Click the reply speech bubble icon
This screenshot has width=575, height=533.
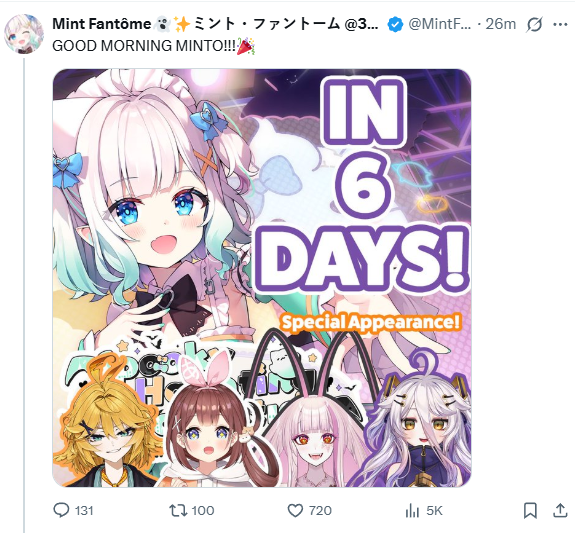pyautogui.click(x=61, y=510)
